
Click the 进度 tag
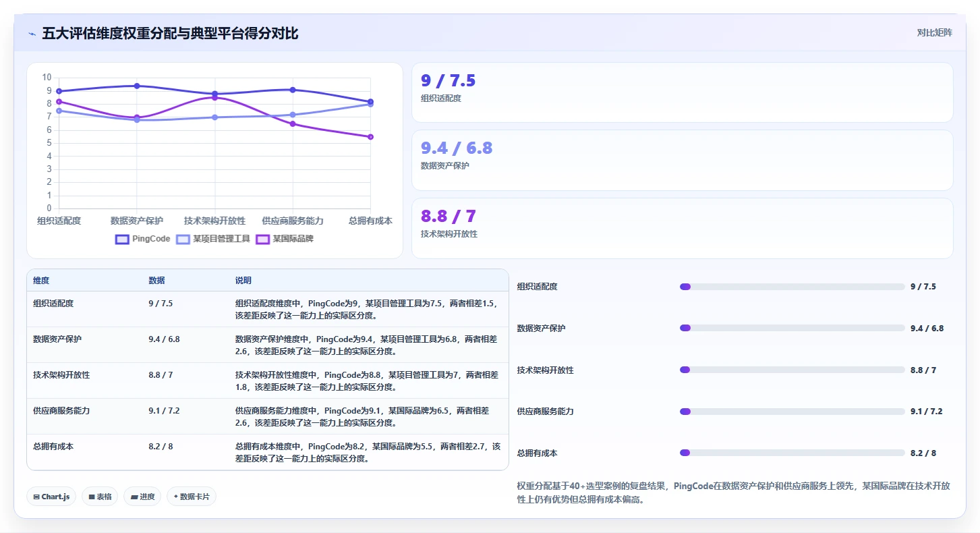coord(142,497)
